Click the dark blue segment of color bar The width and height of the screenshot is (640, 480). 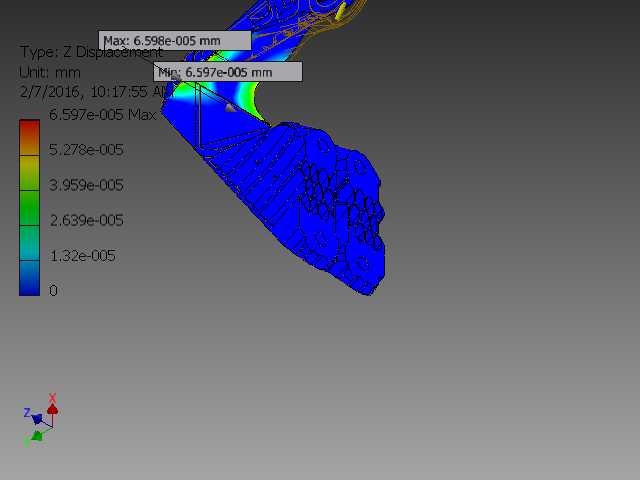[29, 278]
